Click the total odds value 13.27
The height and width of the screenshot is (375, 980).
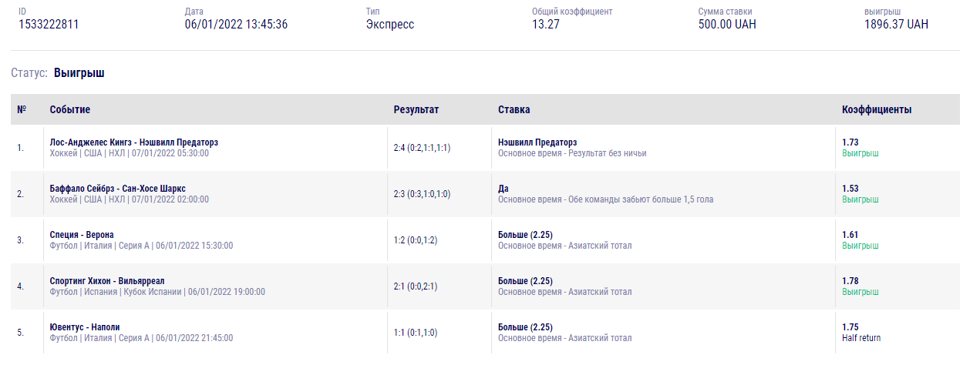tap(546, 25)
